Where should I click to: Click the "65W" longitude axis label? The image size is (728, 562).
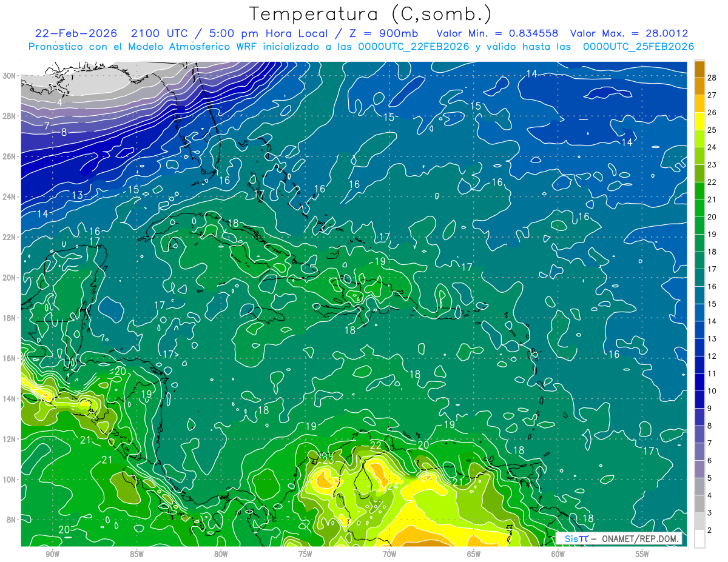pyautogui.click(x=474, y=554)
